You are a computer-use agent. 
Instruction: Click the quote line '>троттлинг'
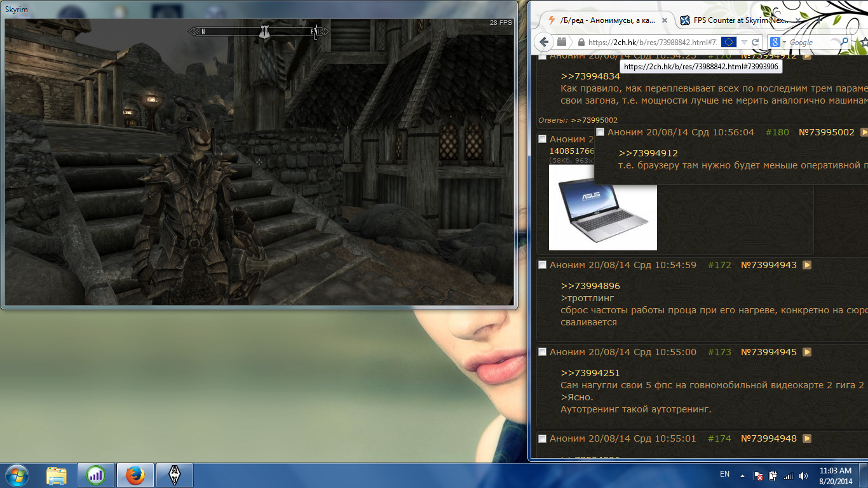[x=588, y=298]
